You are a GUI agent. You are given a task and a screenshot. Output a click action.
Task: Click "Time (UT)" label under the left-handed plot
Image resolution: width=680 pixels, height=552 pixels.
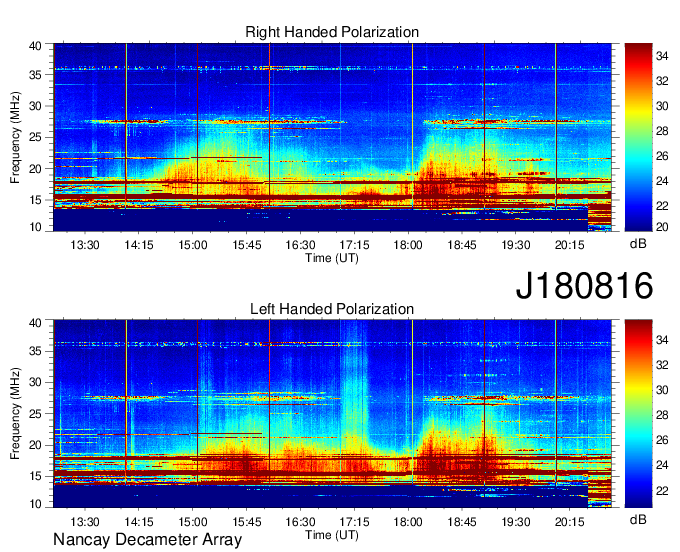[332, 535]
